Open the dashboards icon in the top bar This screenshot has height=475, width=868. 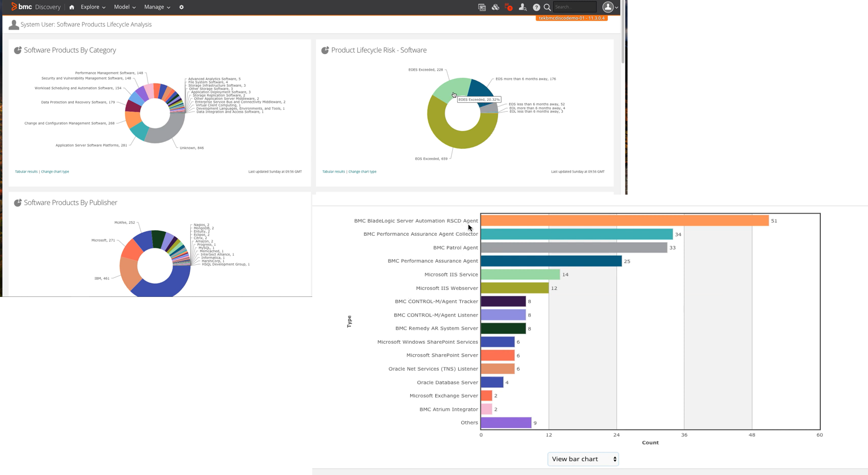[x=482, y=7]
